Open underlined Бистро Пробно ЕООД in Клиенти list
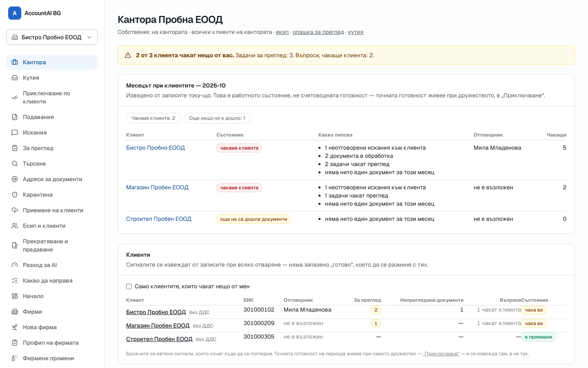The height and width of the screenshot is (368, 588). [x=156, y=312]
